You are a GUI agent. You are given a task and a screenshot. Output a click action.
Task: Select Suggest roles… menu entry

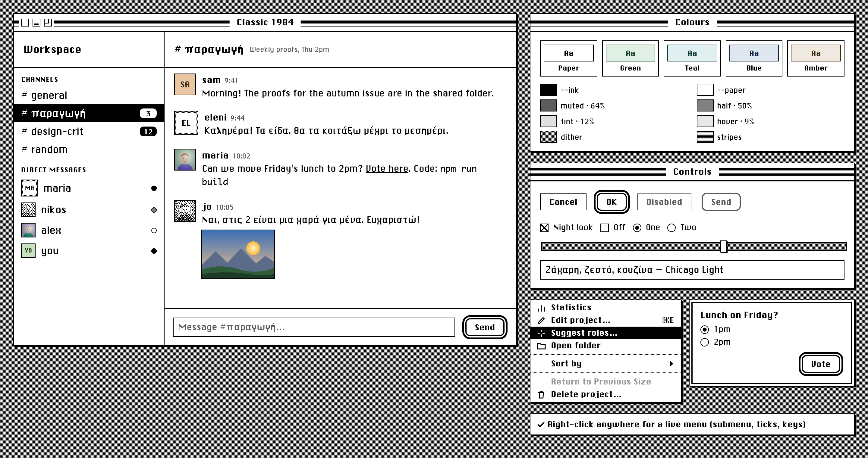(606, 333)
